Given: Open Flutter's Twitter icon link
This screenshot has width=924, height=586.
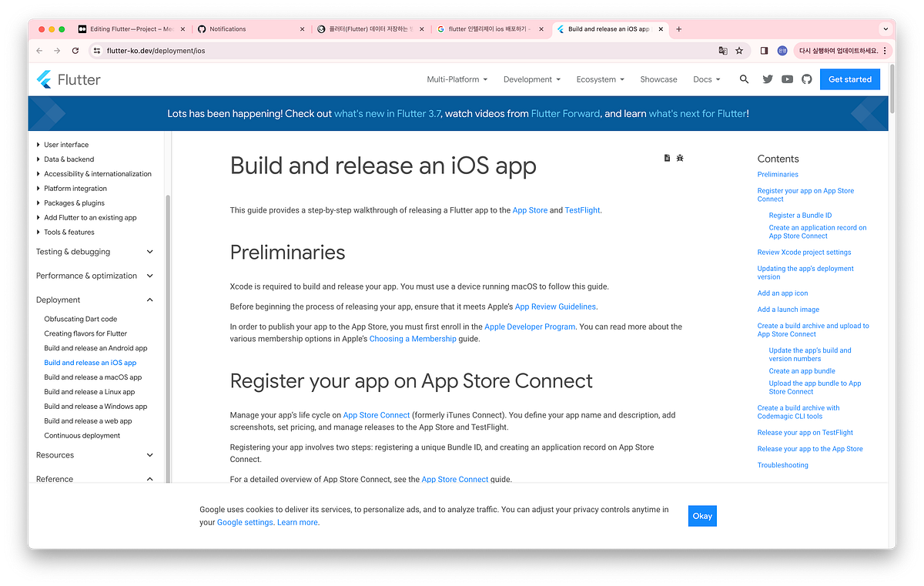Looking at the screenshot, I should pyautogui.click(x=768, y=79).
